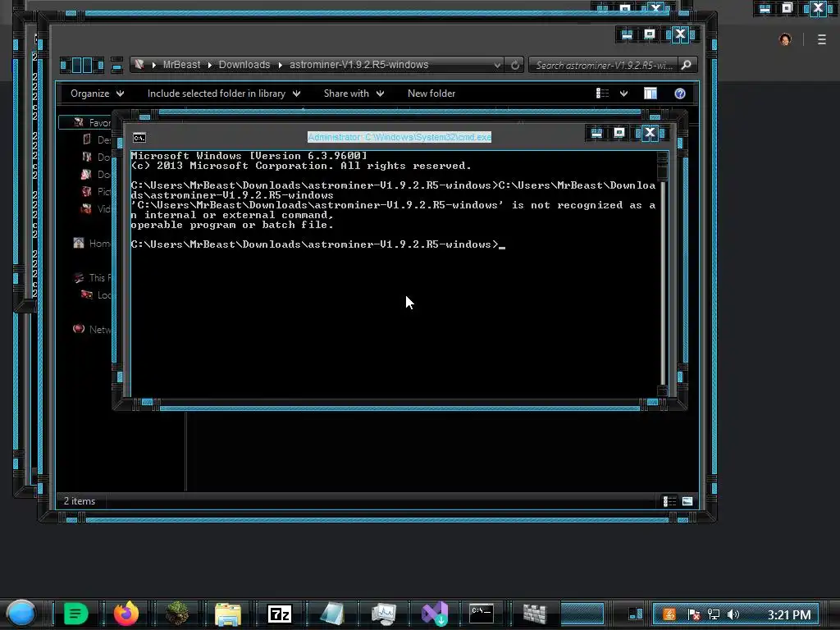Navigate to Downloads in the breadcrumb

[x=244, y=64]
